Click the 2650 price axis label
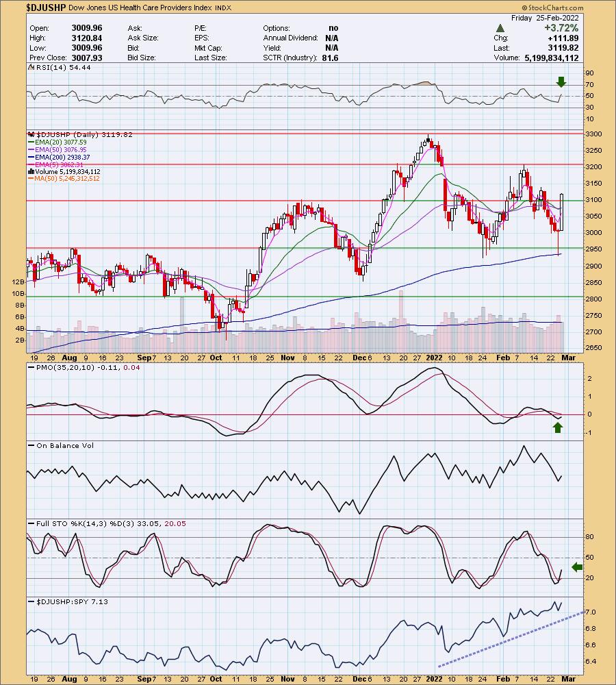 pyautogui.click(x=593, y=348)
